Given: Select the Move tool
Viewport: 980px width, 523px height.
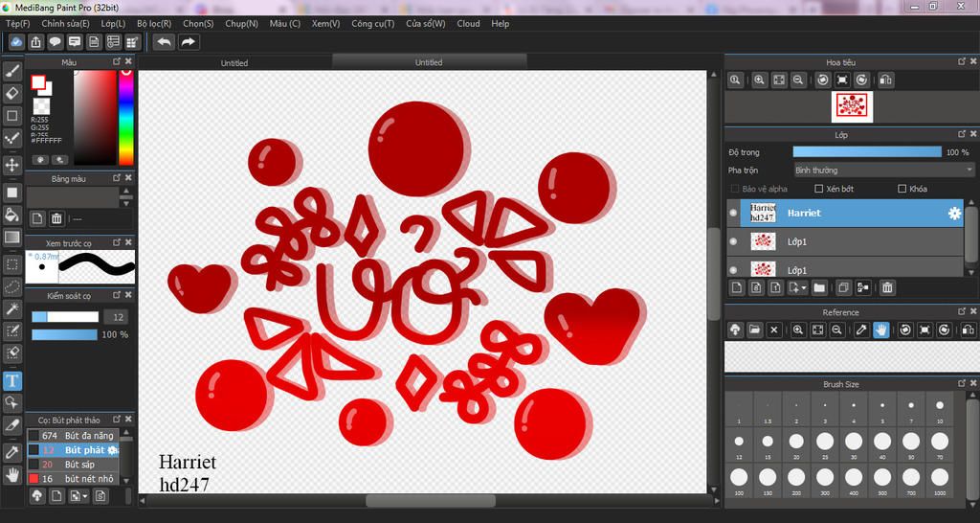Looking at the screenshot, I should 11,165.
